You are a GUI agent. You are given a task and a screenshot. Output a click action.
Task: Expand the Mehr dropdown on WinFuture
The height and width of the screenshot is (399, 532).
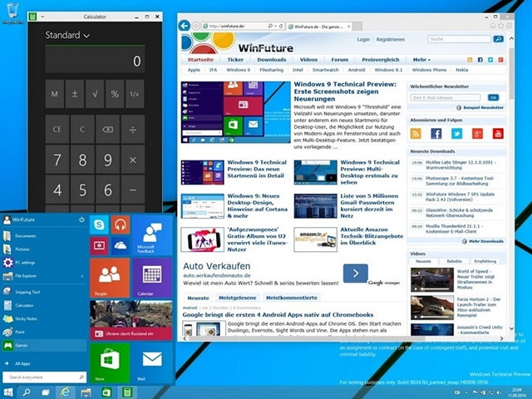[x=421, y=60]
